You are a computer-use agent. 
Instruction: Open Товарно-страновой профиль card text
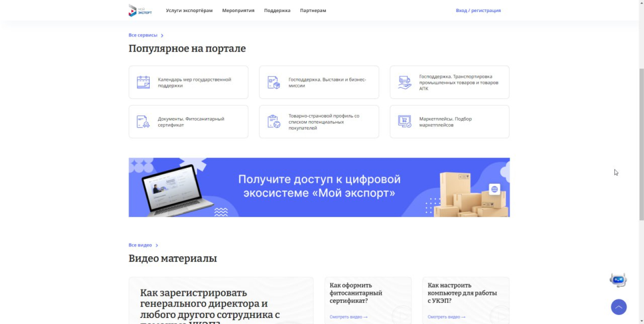coord(324,122)
